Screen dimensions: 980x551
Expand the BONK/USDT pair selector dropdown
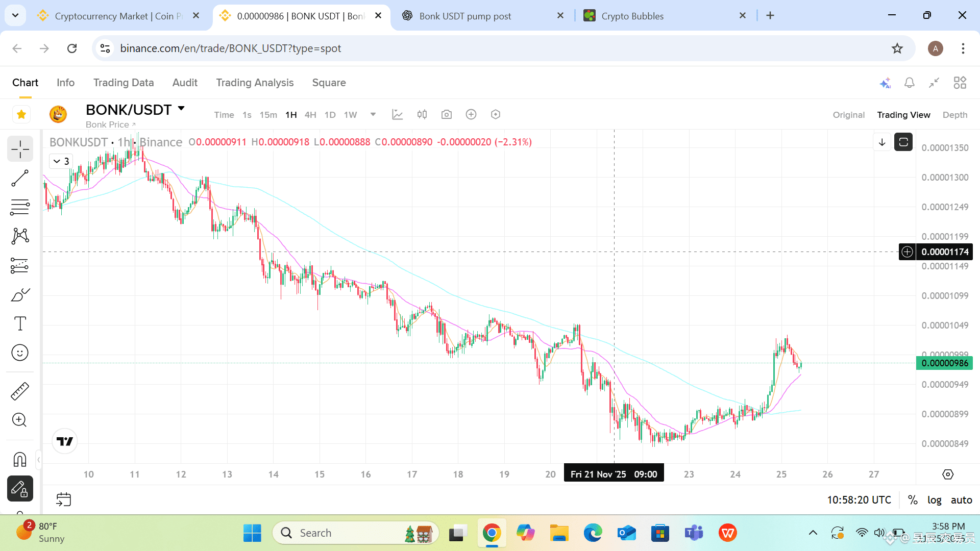click(x=181, y=109)
